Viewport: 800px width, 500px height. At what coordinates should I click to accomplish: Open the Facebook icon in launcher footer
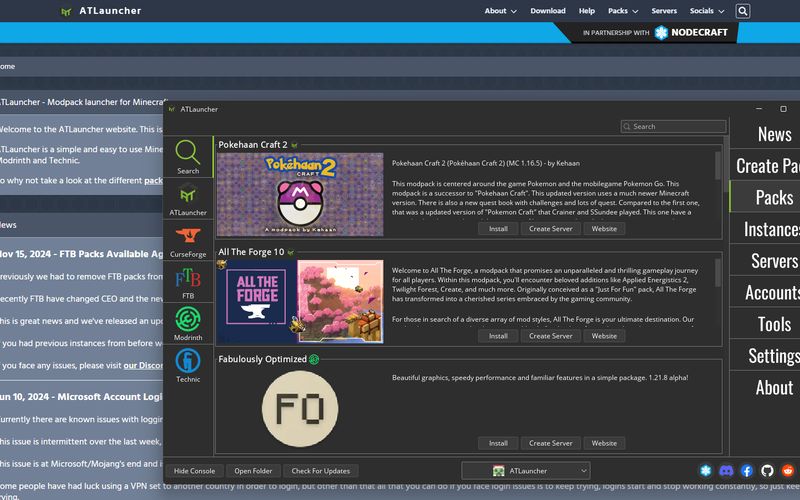click(747, 470)
